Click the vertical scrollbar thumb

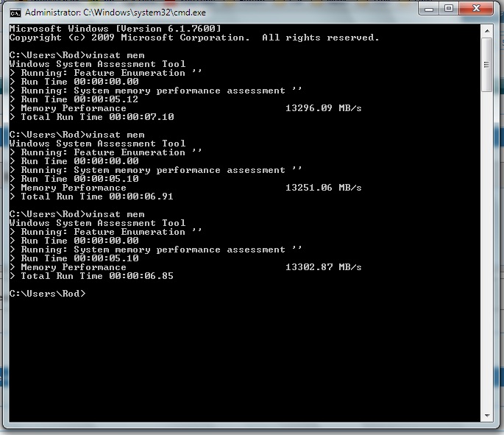point(487,65)
